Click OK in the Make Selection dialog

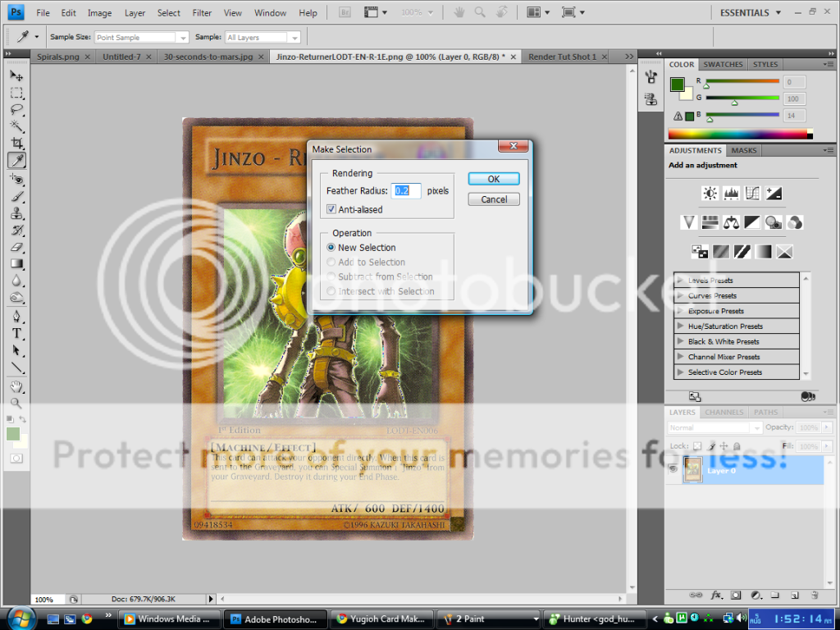(x=493, y=178)
